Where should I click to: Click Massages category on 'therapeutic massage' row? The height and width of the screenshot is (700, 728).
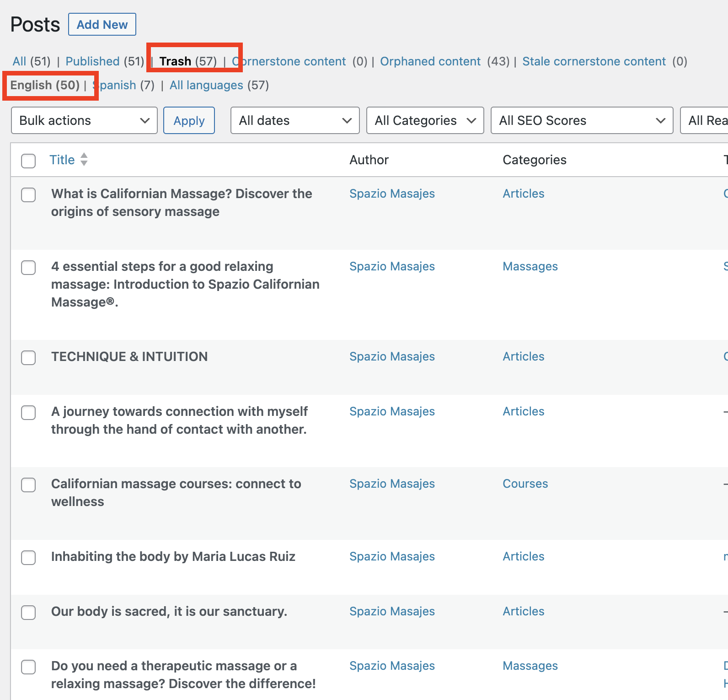(530, 666)
